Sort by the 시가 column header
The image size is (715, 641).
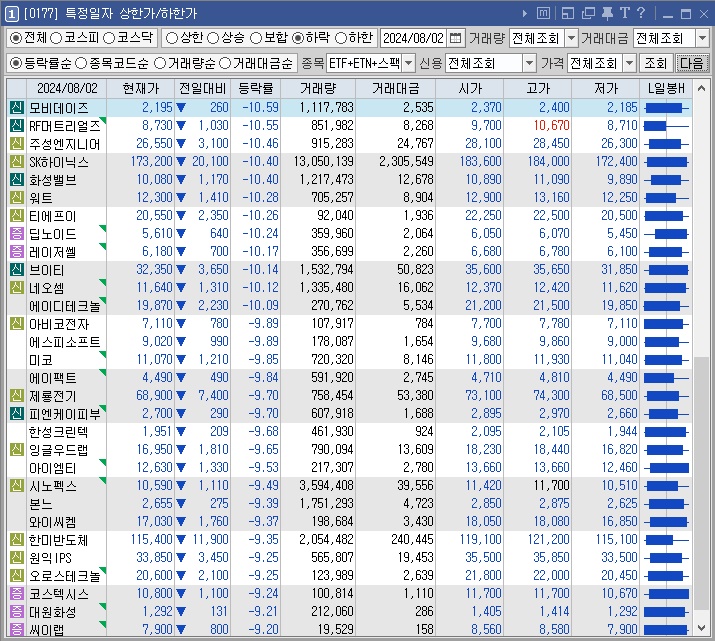(x=470, y=88)
